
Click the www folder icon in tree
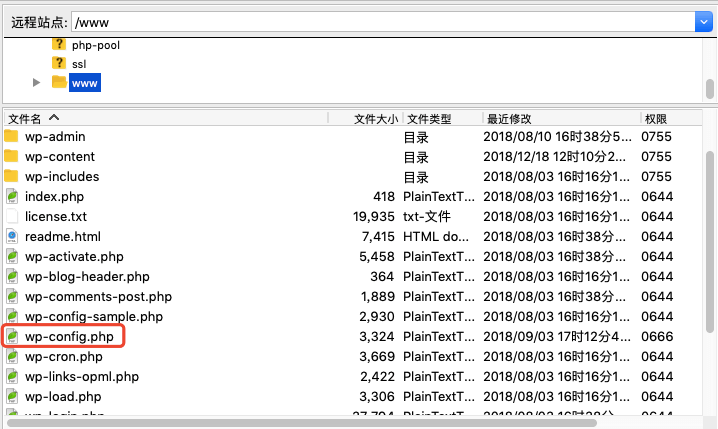coord(59,82)
